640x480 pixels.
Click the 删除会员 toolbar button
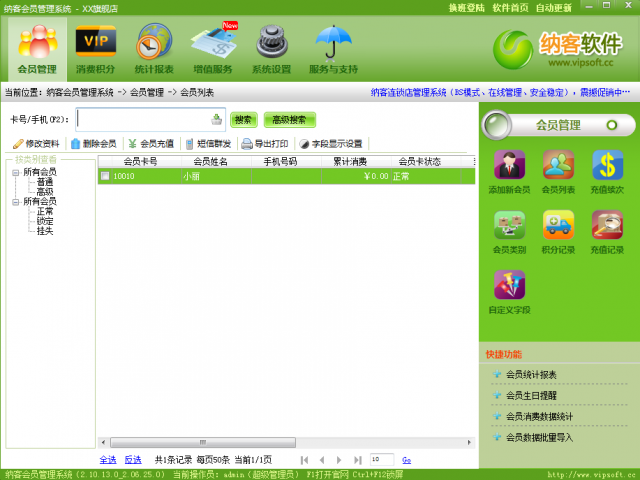(x=94, y=144)
